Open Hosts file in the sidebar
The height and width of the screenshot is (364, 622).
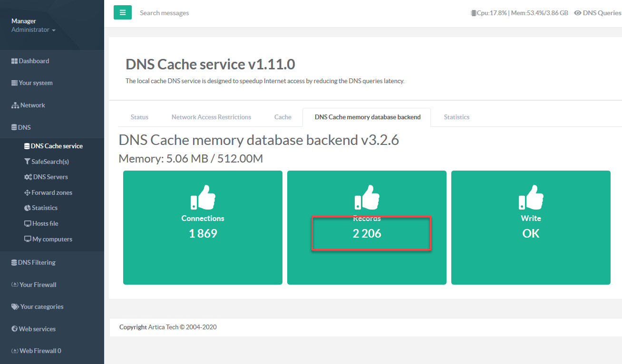coord(45,223)
